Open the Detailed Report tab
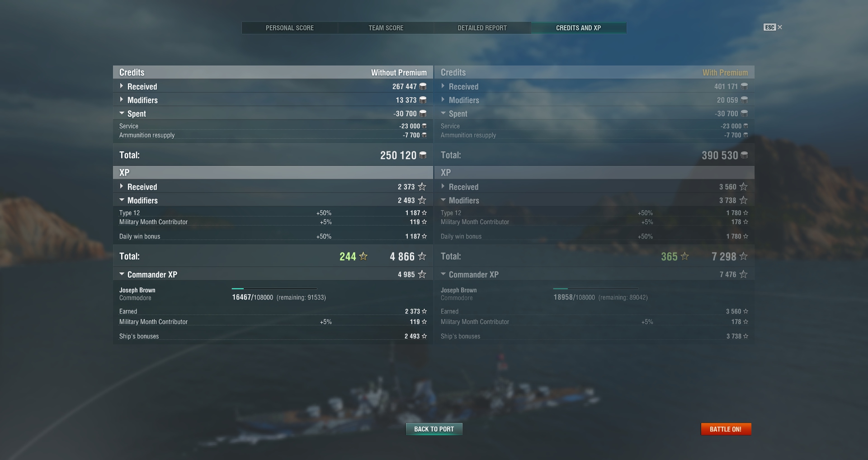The image size is (868, 460). [x=482, y=28]
